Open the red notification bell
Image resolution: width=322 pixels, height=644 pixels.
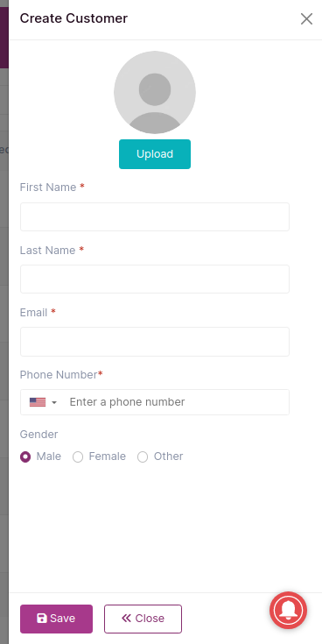click(x=289, y=611)
